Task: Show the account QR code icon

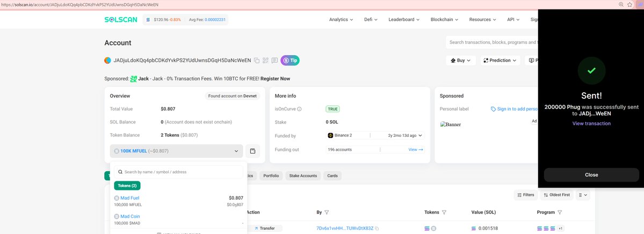Action: click(x=265, y=60)
